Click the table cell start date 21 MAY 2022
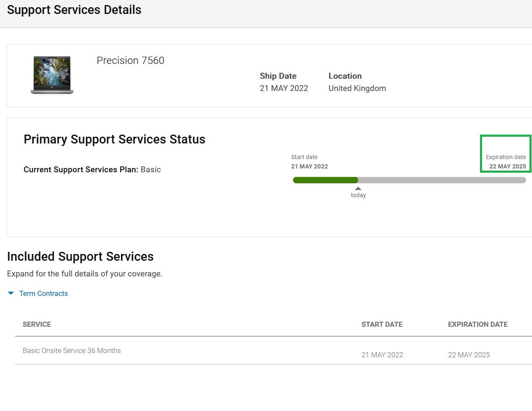Viewport: 532px width, 411px height. 382,355
